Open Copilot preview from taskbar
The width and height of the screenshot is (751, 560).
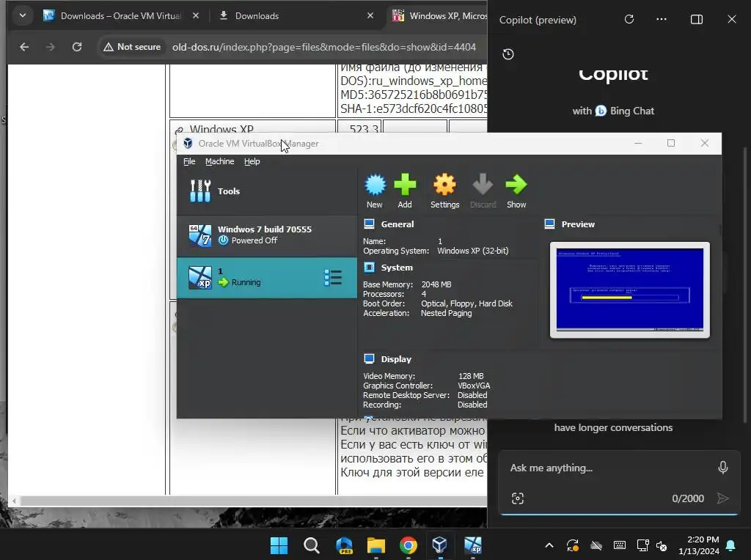pyautogui.click(x=344, y=545)
